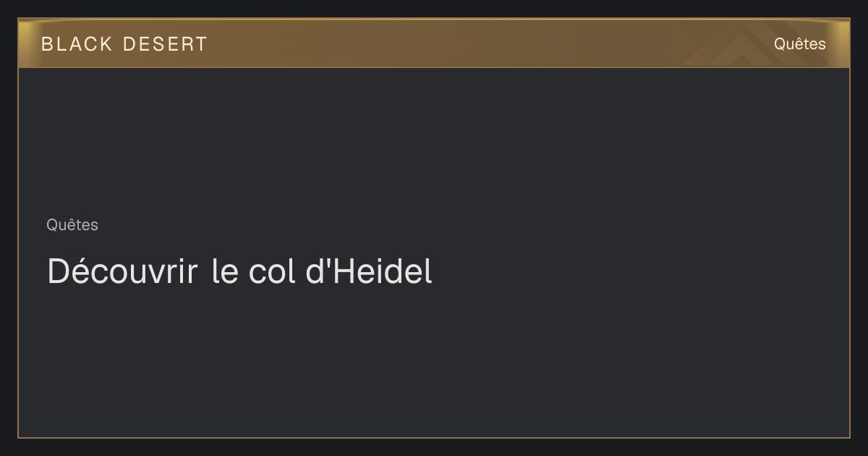The width and height of the screenshot is (868, 456).
Task: Click the bottom gold border of the panel
Action: point(434,437)
